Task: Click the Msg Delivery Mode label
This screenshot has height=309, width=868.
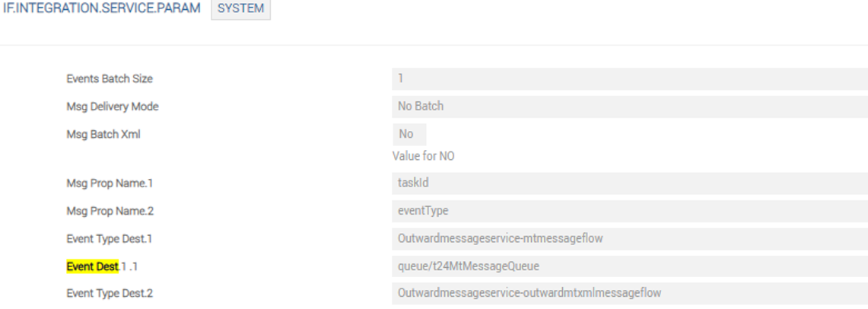Action: (x=113, y=107)
